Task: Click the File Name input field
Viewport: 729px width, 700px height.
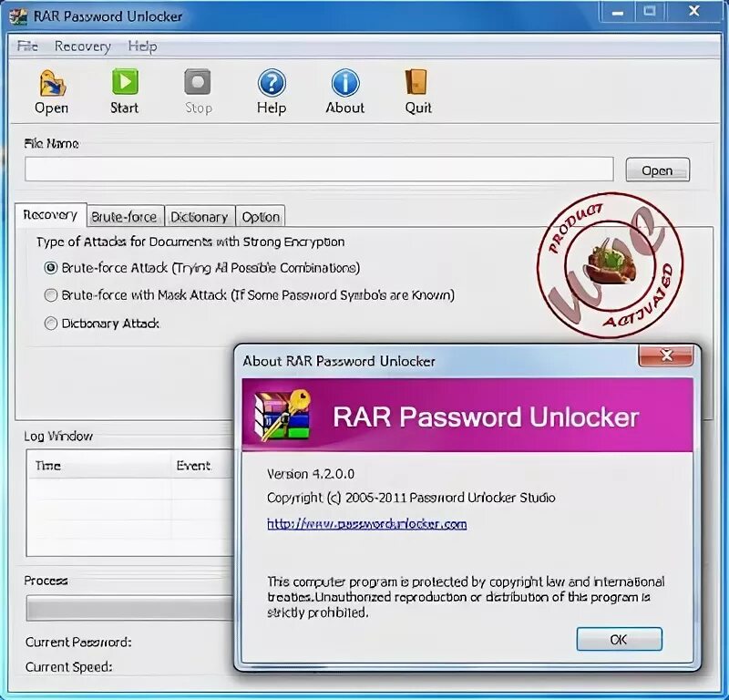Action: pyautogui.click(x=319, y=169)
